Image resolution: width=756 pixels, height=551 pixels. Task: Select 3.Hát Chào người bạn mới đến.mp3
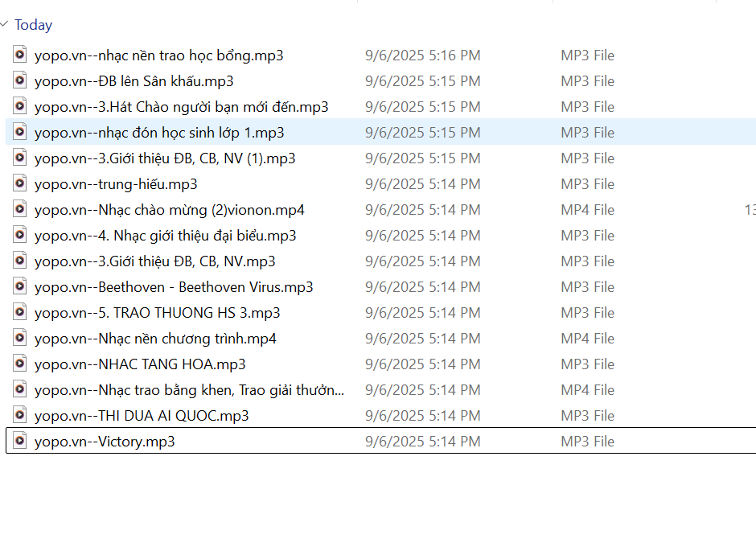pyautogui.click(x=181, y=107)
